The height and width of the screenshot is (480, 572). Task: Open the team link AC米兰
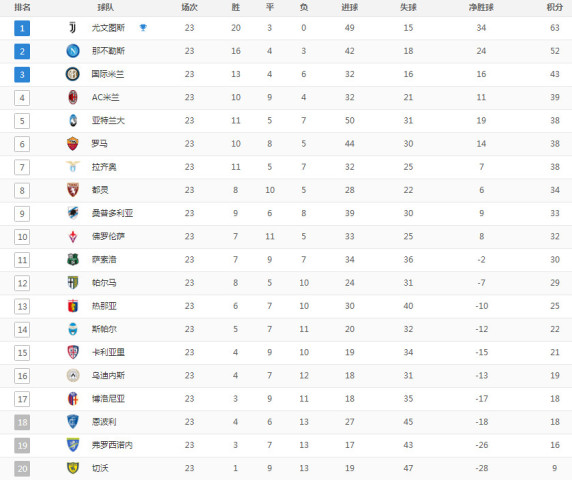[105, 97]
